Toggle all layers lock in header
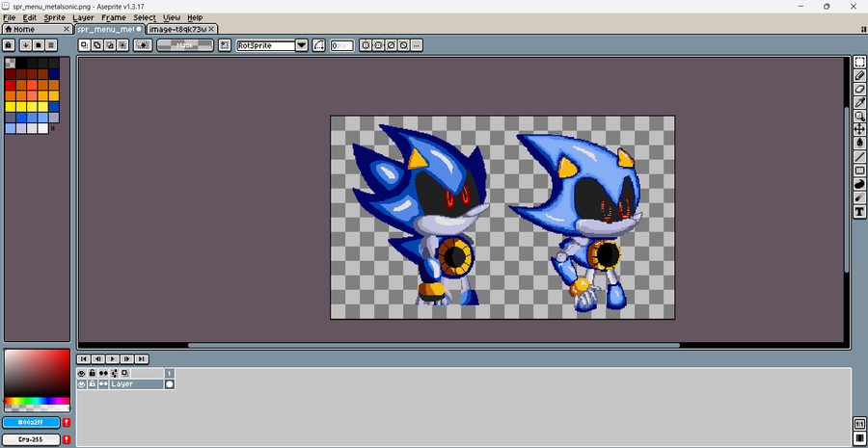The image size is (868, 448). (93, 374)
